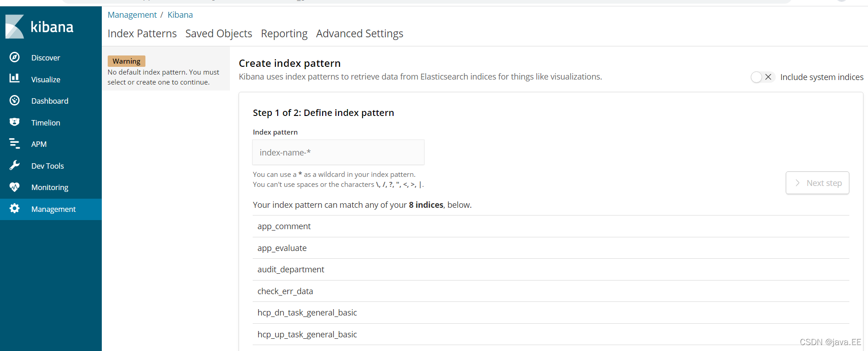Select Dev Tools label in sidebar
This screenshot has width=868, height=351.
click(47, 166)
